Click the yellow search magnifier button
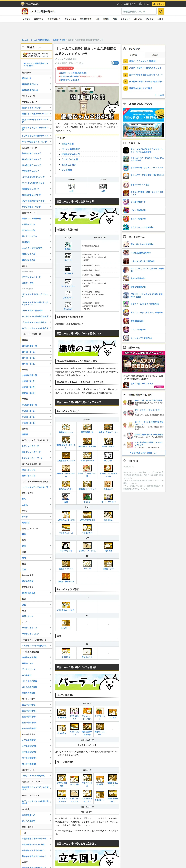 click(x=161, y=11)
